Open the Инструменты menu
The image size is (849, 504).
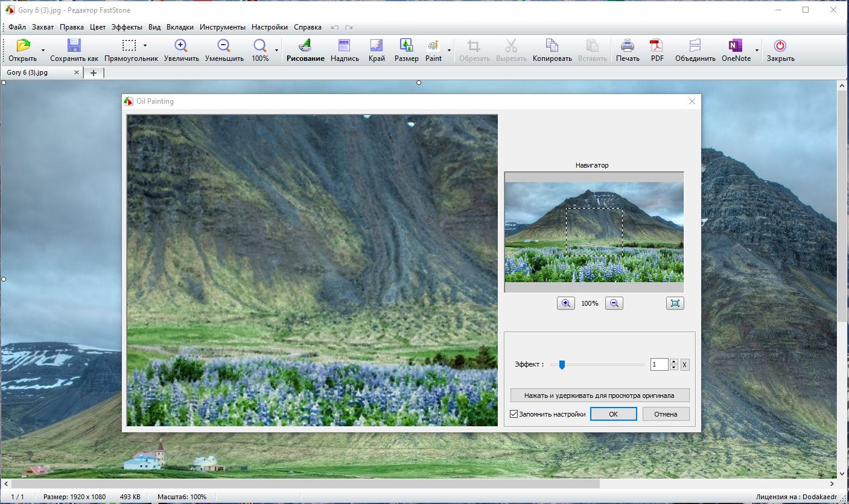pos(223,27)
